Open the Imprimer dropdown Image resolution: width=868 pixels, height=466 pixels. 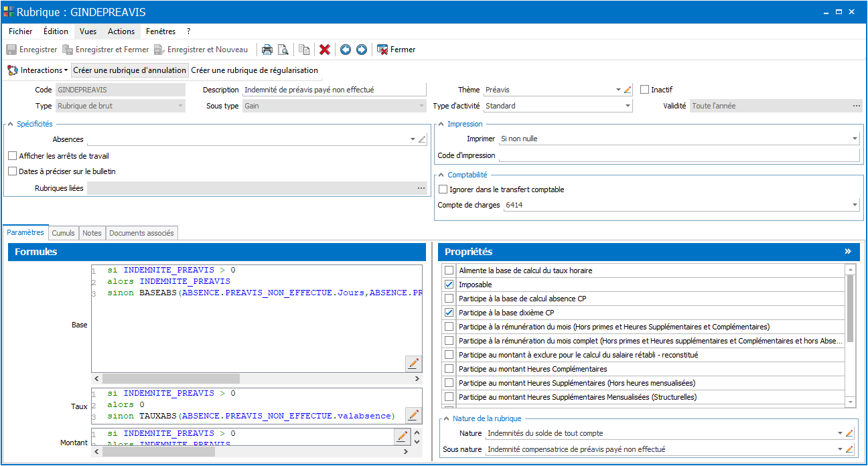pyautogui.click(x=855, y=139)
